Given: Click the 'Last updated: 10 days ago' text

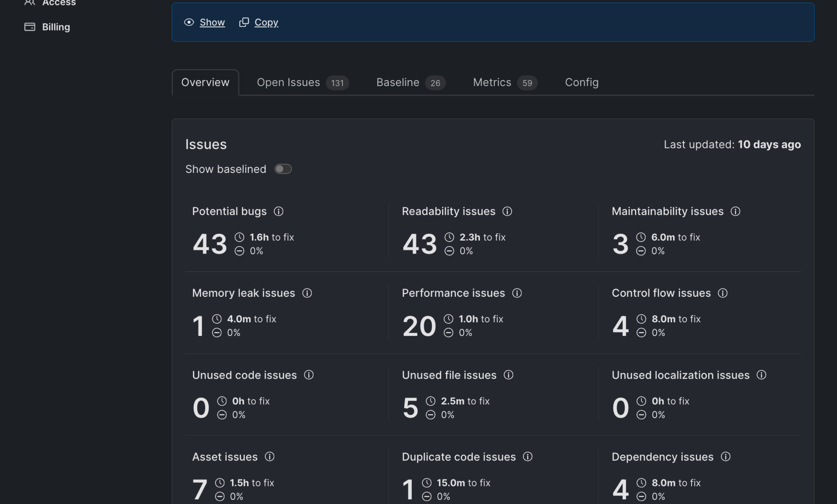Looking at the screenshot, I should point(732,144).
